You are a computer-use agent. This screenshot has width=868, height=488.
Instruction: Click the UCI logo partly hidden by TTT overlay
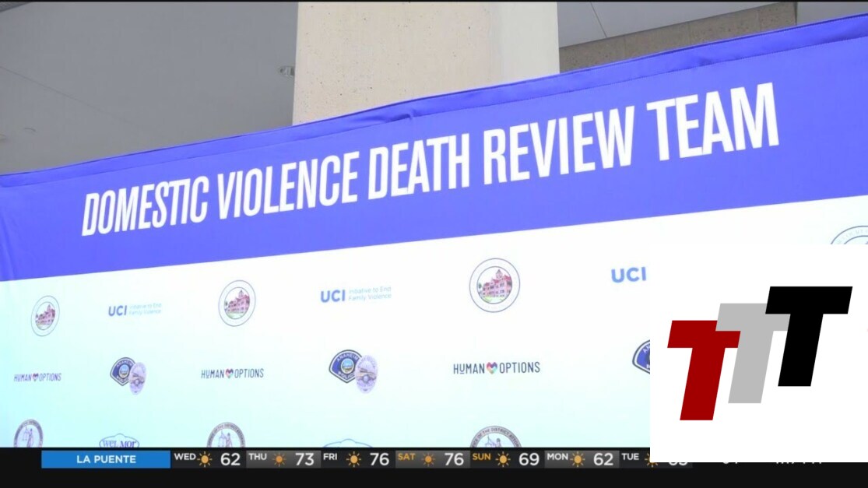[x=627, y=275]
